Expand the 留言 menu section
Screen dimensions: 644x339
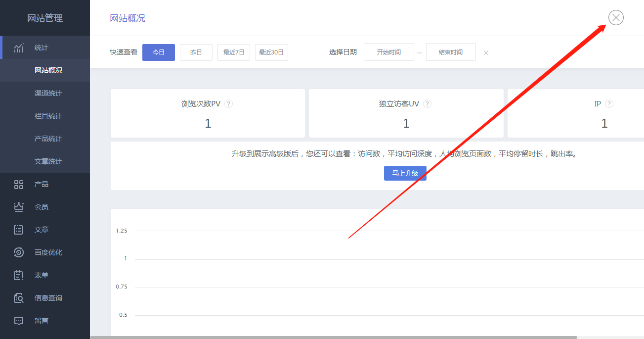(45, 321)
